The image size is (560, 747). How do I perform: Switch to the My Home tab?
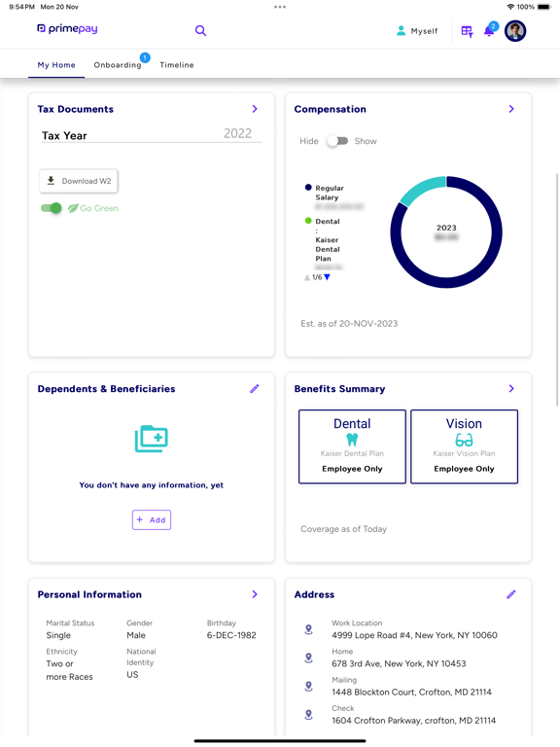(x=56, y=65)
